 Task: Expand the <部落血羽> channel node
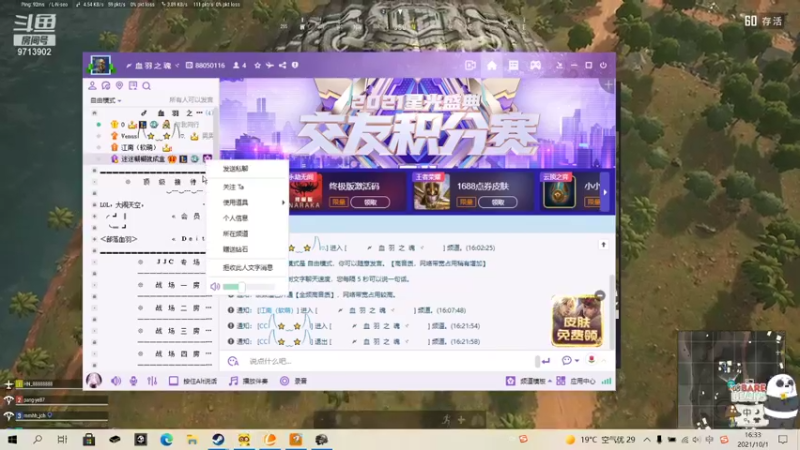(x=94, y=239)
